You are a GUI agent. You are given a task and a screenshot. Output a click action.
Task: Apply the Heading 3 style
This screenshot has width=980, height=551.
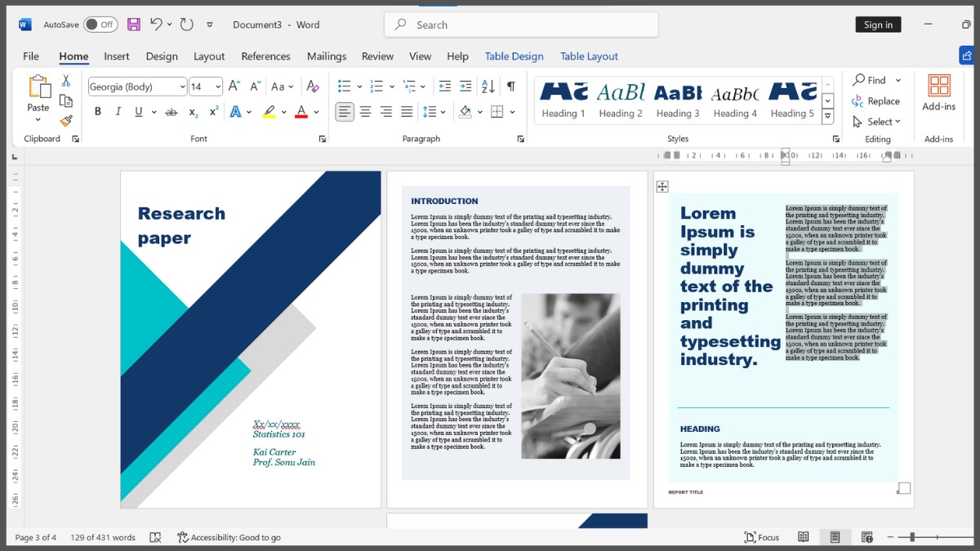click(x=678, y=100)
